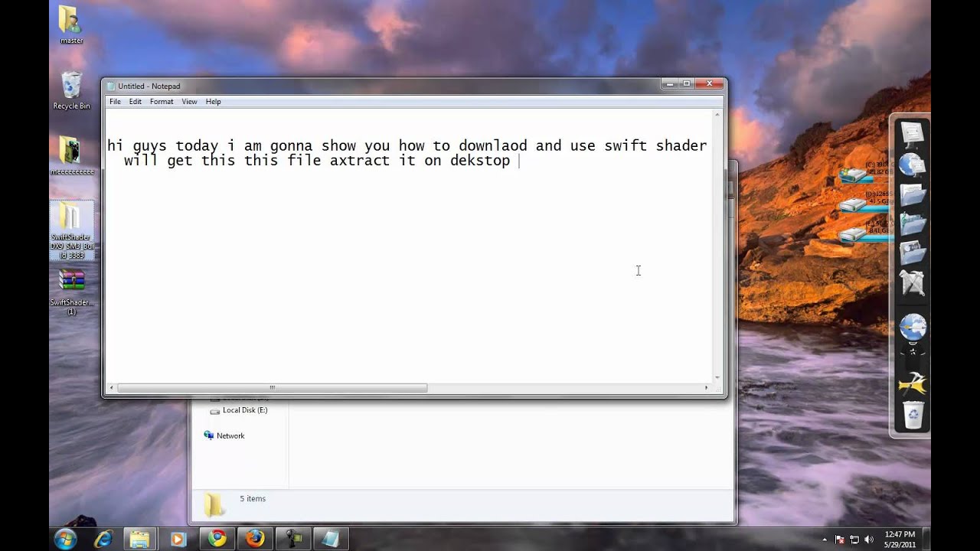Click the computer monitor icon in dock

[913, 136]
